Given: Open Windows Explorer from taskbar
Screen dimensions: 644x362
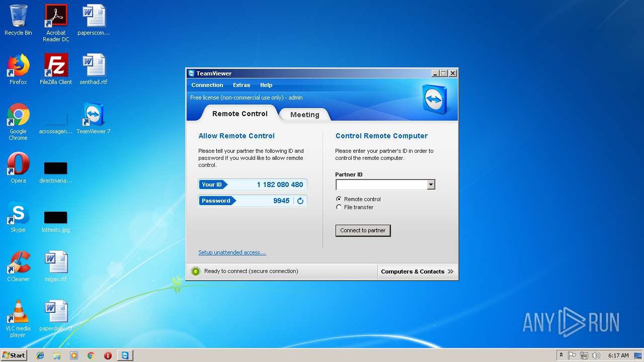Looking at the screenshot, I should coord(57,355).
